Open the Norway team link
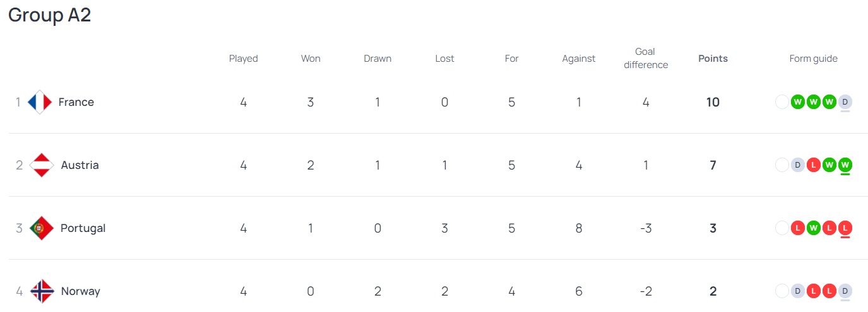This screenshot has height=312, width=868. pyautogui.click(x=80, y=291)
